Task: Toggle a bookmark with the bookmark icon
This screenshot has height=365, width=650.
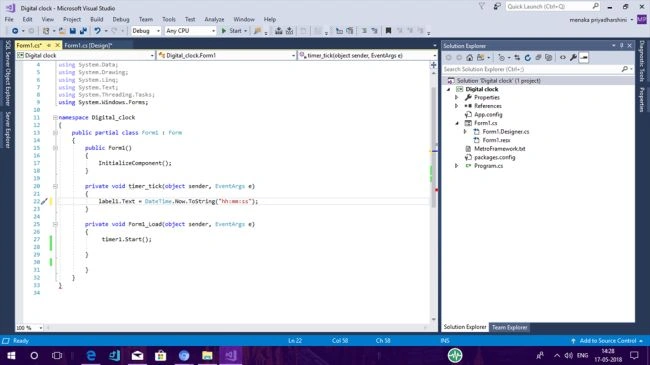Action: point(388,31)
